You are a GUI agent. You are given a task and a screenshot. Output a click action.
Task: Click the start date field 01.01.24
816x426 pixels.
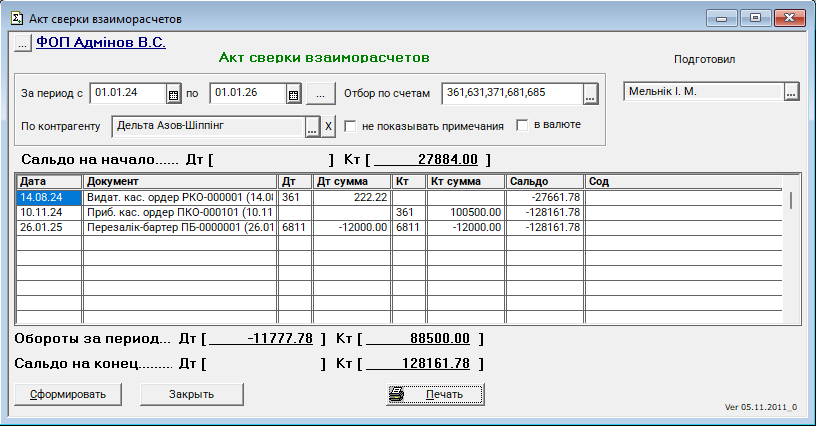[127, 93]
